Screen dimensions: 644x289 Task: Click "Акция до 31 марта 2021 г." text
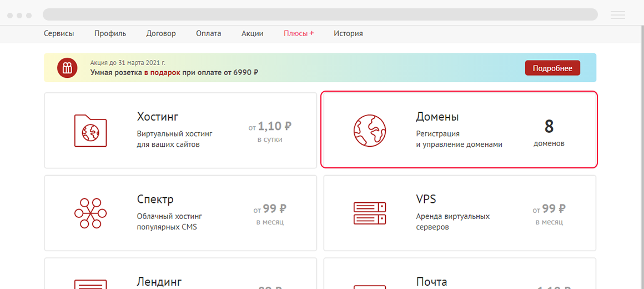pos(128,63)
